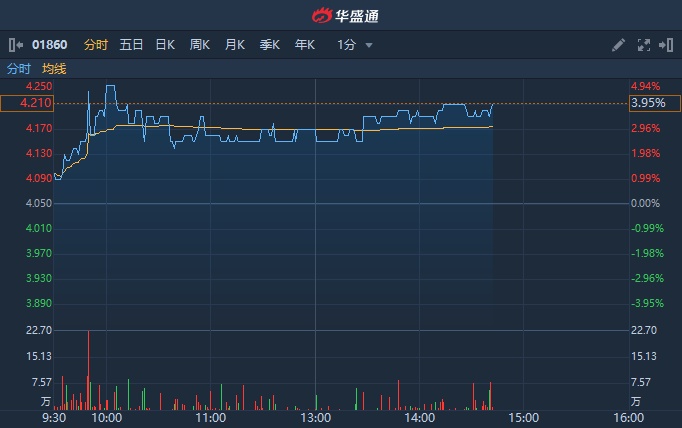Select the pencil drawing tool
682x428 pixels.
(618, 45)
